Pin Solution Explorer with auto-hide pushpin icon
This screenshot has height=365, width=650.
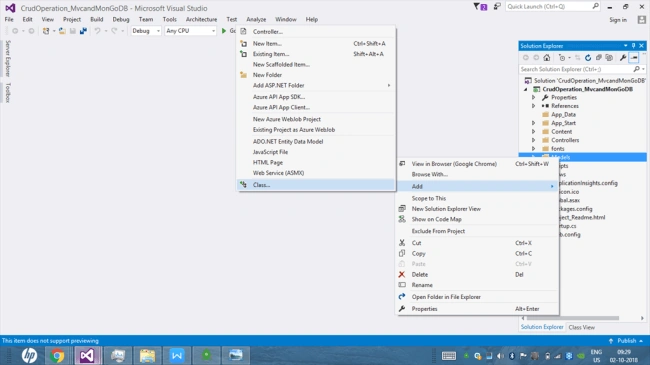click(x=633, y=46)
